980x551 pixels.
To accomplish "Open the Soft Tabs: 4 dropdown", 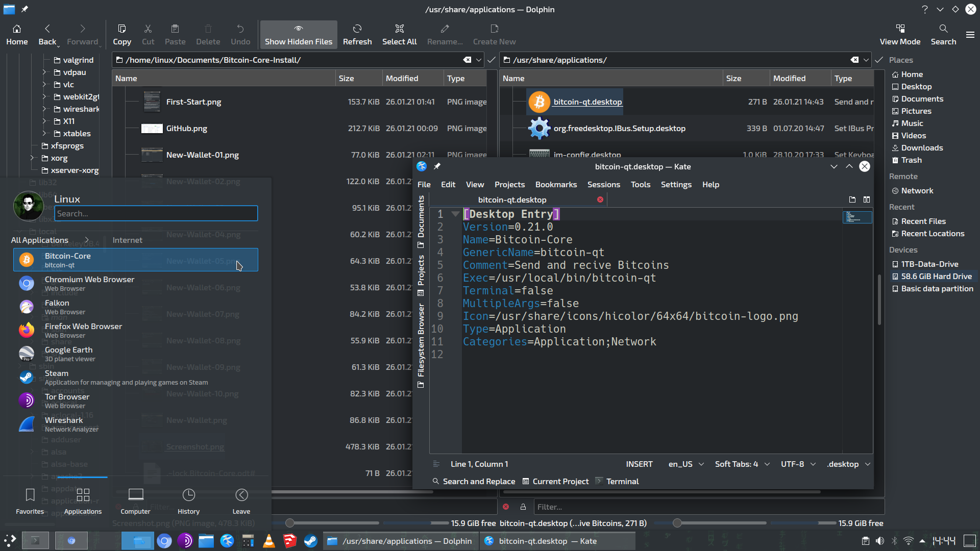I will pos(742,464).
